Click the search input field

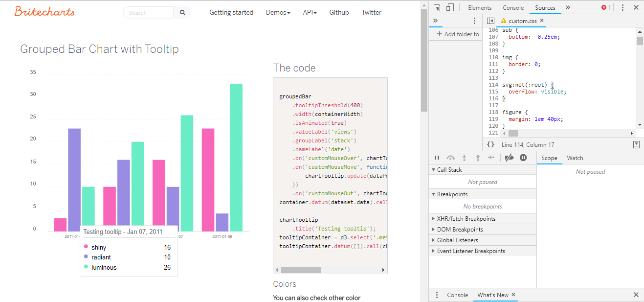click(x=148, y=12)
